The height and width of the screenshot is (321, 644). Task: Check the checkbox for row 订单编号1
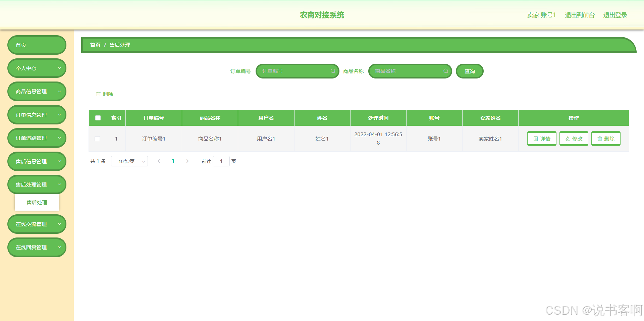coord(97,139)
